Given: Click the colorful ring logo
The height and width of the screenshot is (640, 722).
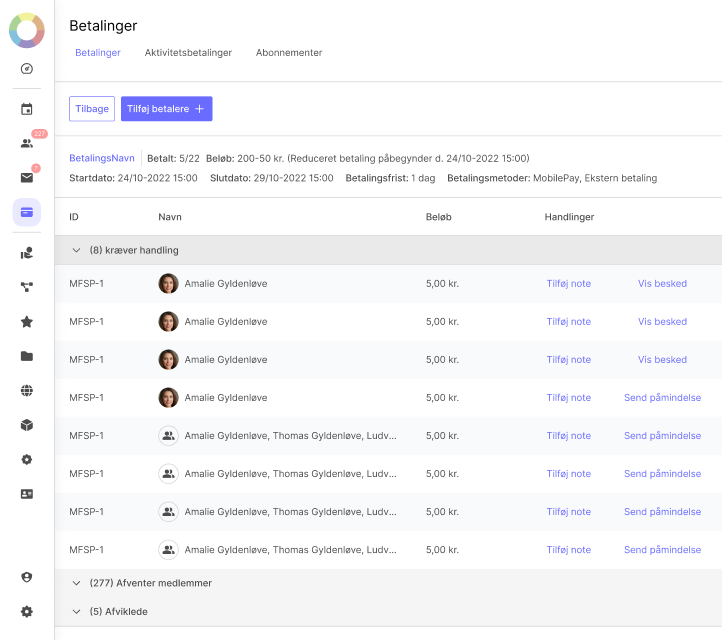Looking at the screenshot, I should point(26,30).
